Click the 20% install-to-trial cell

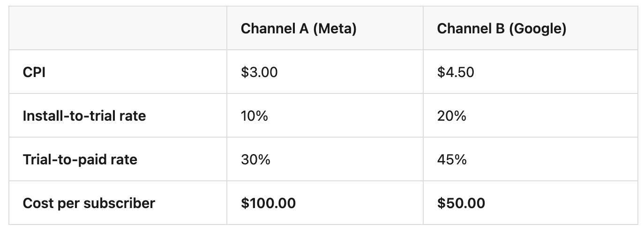[x=451, y=116]
